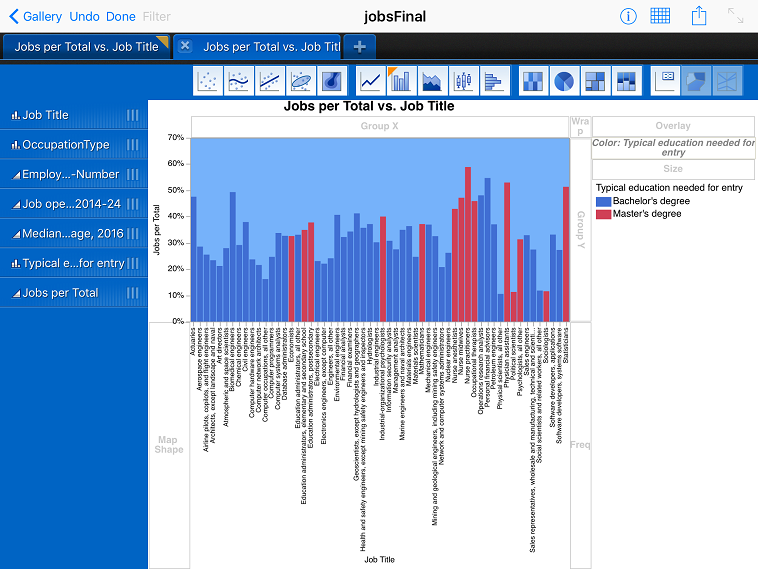Open the data table grid view
Viewport: 758px width, 569px height.
click(660, 16)
